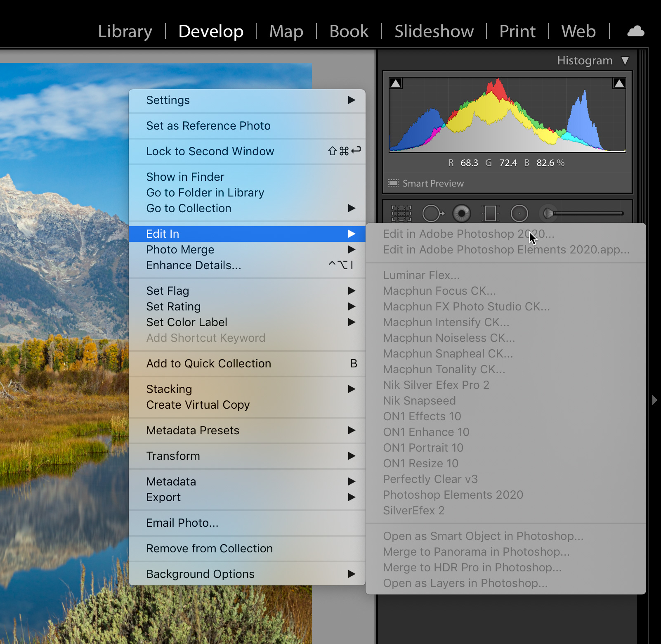This screenshot has width=661, height=644.
Task: Toggle the shadow clipping indicator
Action: coord(396,83)
